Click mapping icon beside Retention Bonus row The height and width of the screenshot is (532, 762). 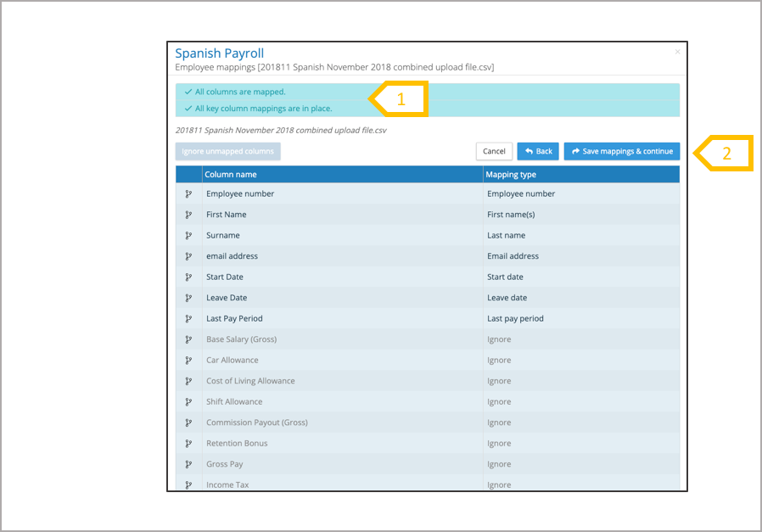click(x=188, y=443)
